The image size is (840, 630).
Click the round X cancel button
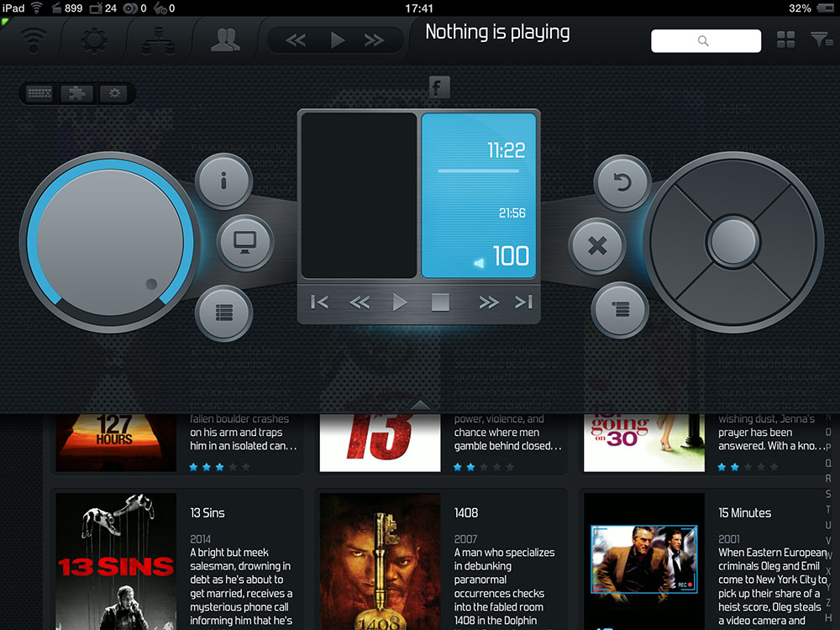pyautogui.click(x=597, y=247)
